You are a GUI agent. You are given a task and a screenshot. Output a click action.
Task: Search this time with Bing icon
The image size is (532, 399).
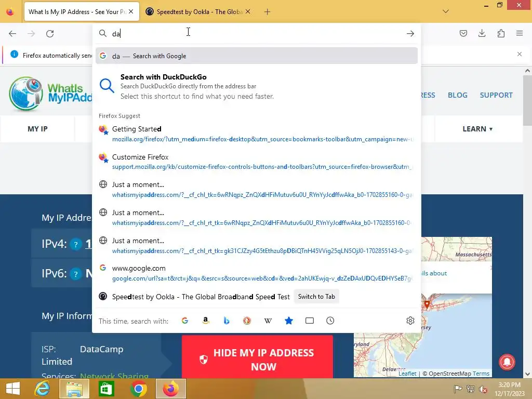coord(227,321)
